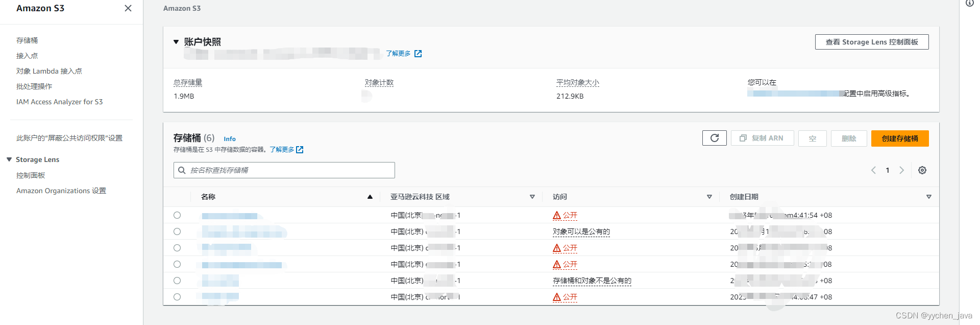Sort by 名称 column ascending arrow

point(370,197)
